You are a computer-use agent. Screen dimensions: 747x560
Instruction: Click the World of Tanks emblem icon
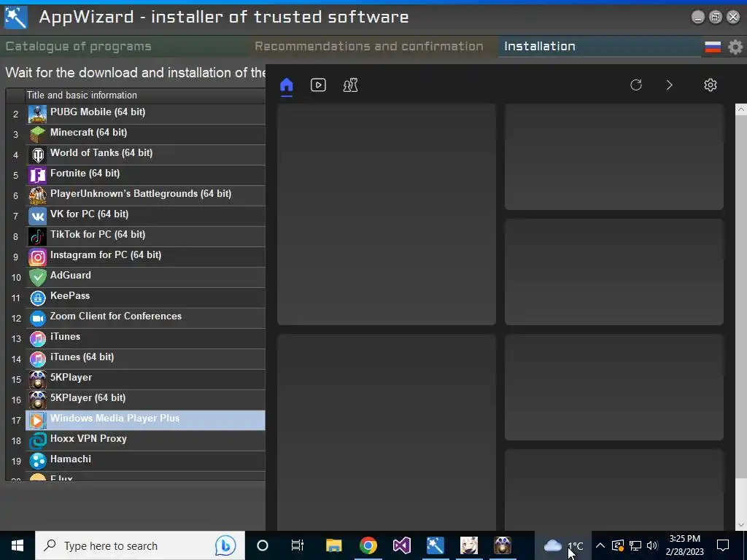pos(38,155)
